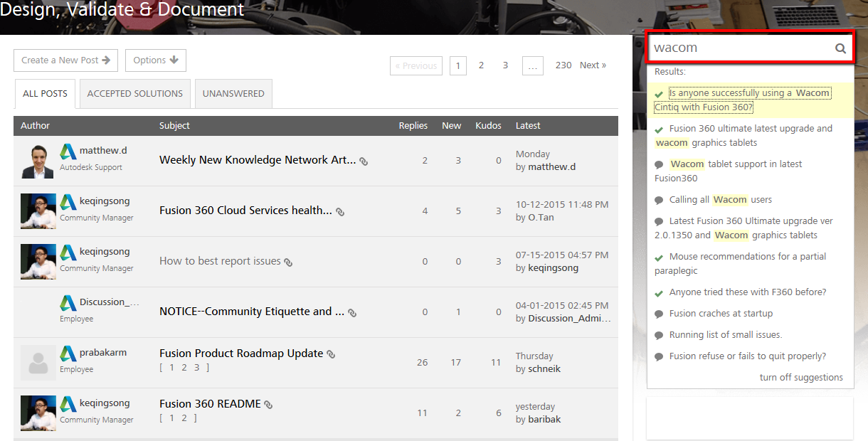The width and height of the screenshot is (868, 441).
Task: Open page 3 of Roadmap Update thread
Action: [x=196, y=368]
